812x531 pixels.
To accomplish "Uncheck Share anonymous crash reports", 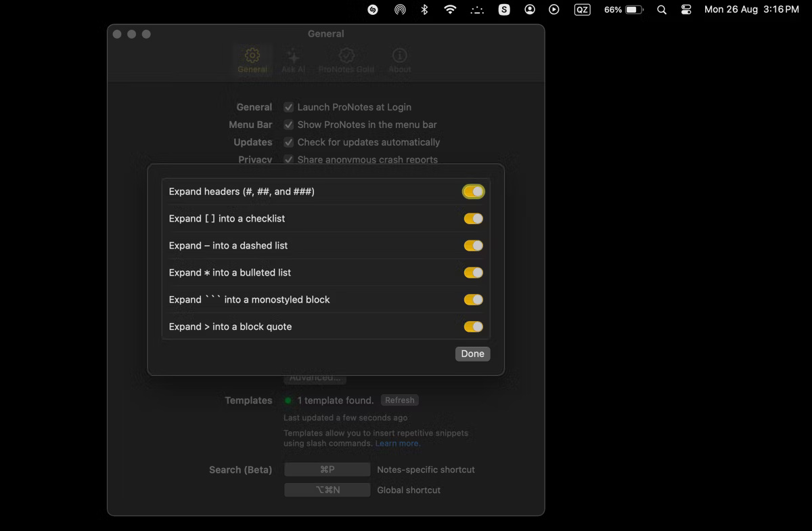I will pos(288,160).
